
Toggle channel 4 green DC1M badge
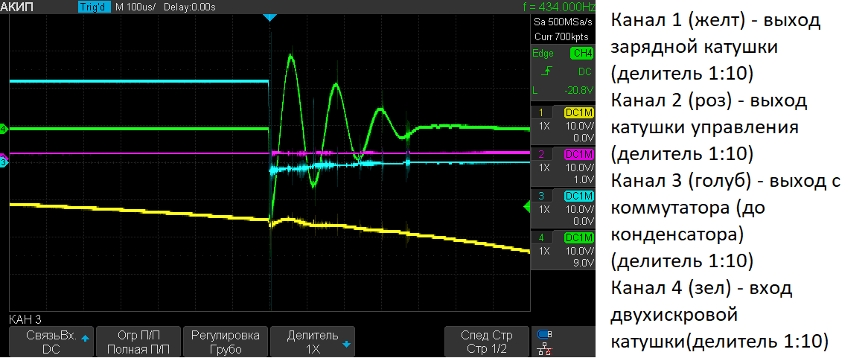pyautogui.click(x=578, y=237)
